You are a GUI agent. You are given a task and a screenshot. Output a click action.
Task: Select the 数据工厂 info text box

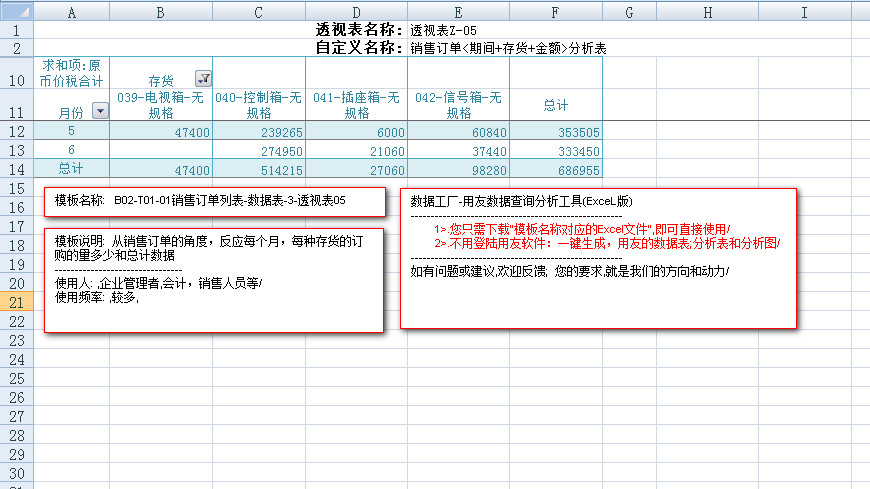pyautogui.click(x=598, y=258)
